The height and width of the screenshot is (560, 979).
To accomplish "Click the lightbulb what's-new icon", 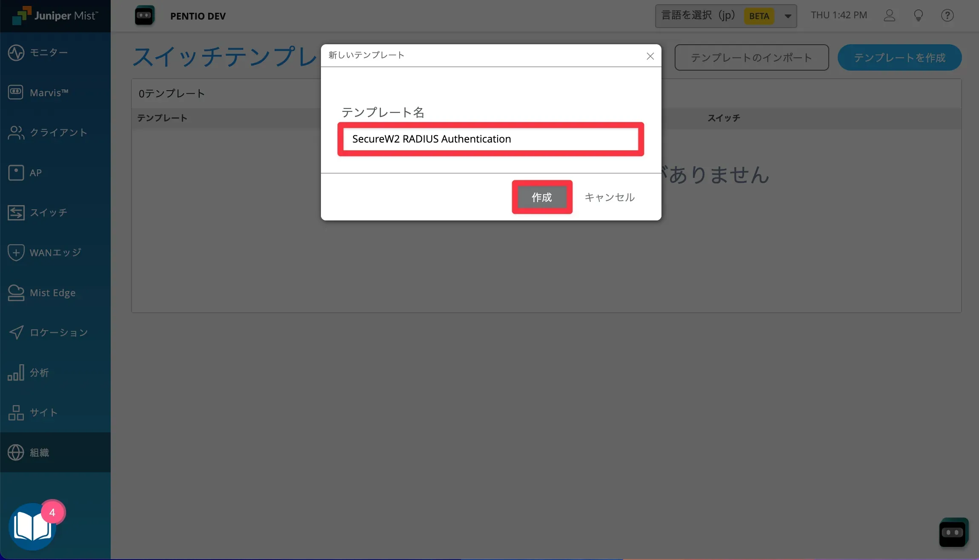I will point(918,16).
